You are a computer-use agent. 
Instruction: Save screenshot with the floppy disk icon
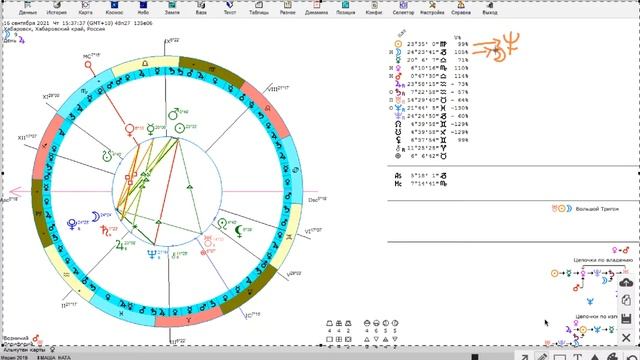626,318
